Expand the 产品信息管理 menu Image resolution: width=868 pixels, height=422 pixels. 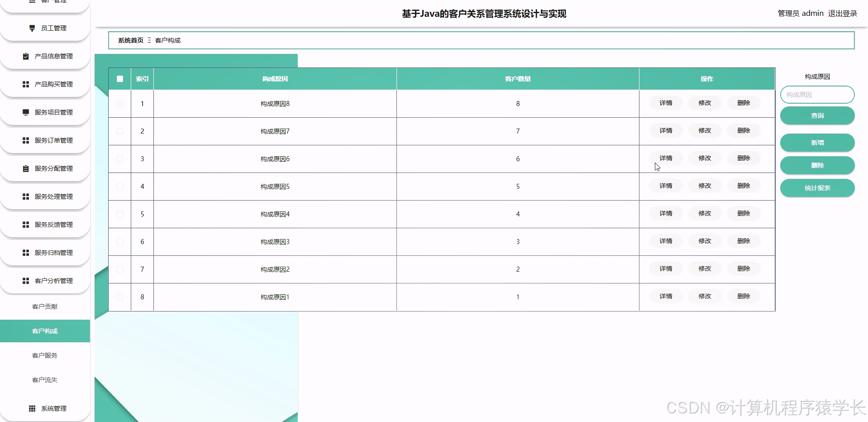(45, 56)
